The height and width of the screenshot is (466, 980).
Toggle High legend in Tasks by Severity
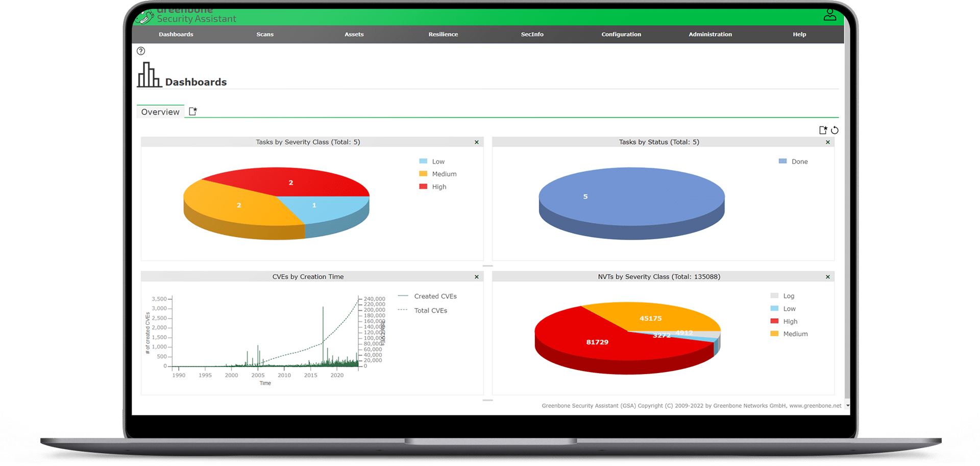(433, 187)
